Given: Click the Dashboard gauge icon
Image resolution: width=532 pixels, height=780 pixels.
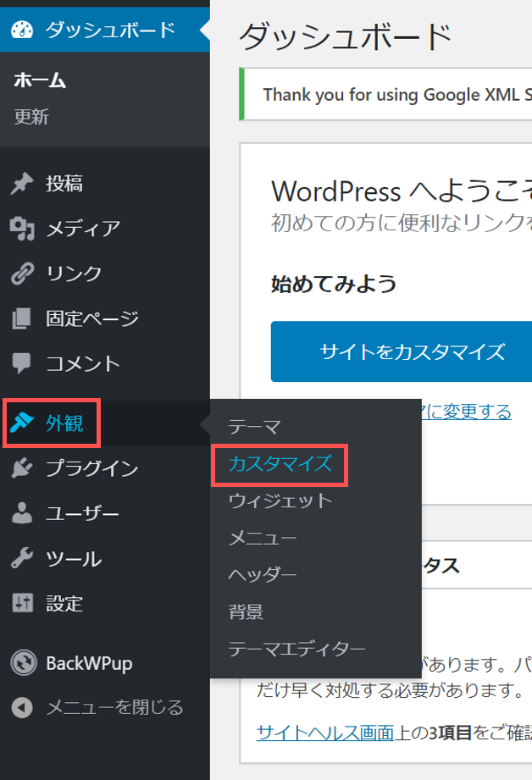Looking at the screenshot, I should click(22, 30).
